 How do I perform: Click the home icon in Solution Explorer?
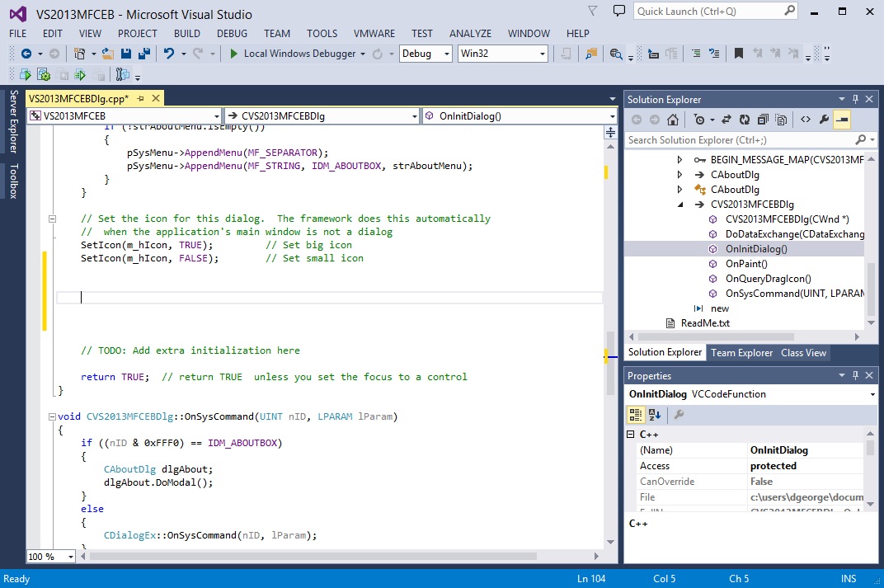tap(673, 120)
